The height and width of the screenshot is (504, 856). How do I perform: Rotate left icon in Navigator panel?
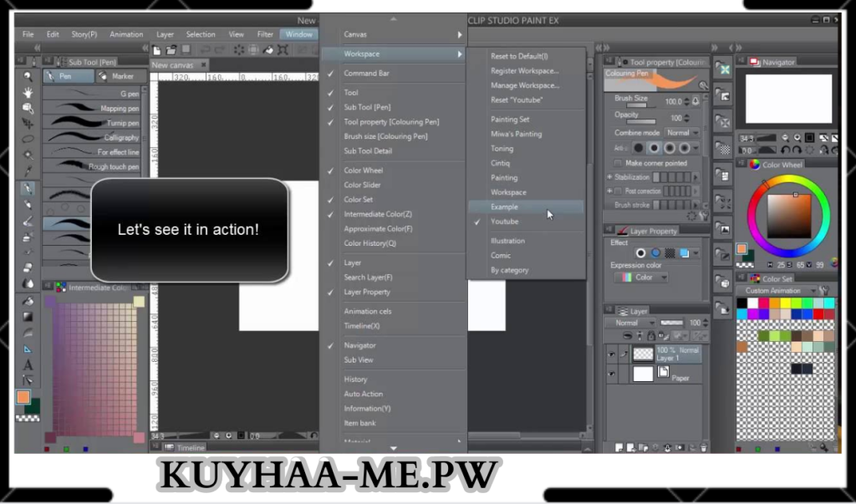pyautogui.click(x=785, y=150)
